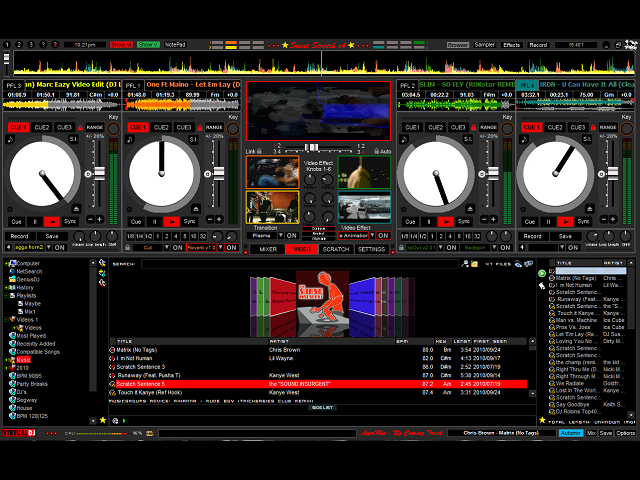Viewport: 640px width, 480px height.
Task: Toggle the Video Effect ON button
Action: click(383, 236)
